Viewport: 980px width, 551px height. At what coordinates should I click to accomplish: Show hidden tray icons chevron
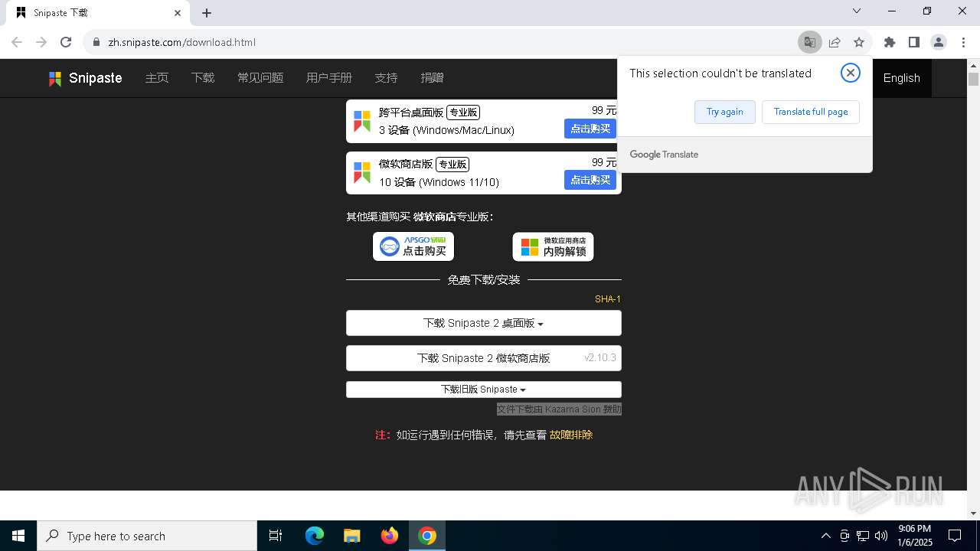(825, 536)
